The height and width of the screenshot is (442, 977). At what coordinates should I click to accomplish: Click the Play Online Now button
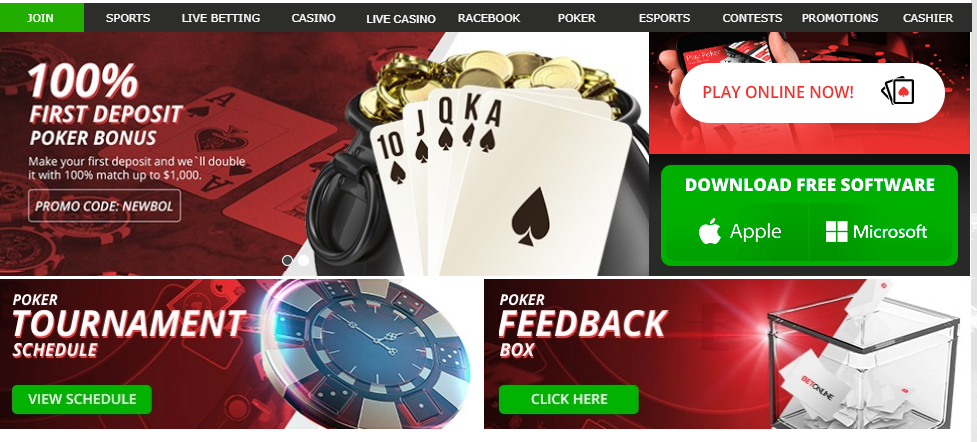[812, 92]
